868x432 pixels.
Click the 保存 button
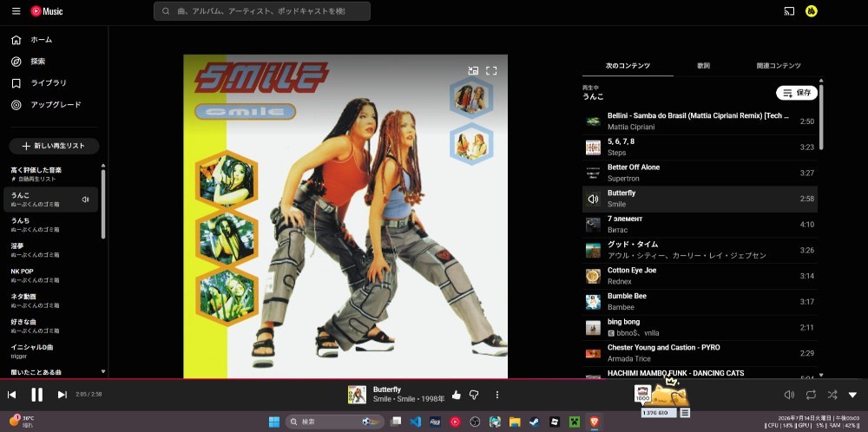click(x=797, y=93)
